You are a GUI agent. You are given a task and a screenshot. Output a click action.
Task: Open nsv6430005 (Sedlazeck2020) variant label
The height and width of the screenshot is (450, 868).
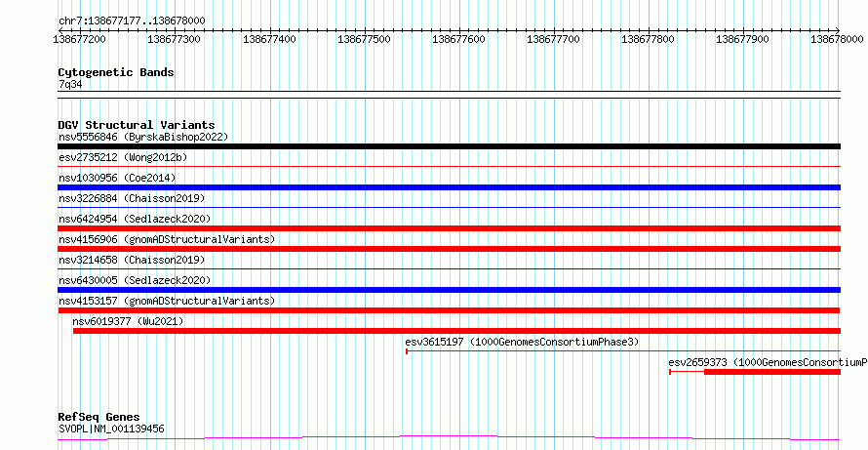[x=135, y=280]
